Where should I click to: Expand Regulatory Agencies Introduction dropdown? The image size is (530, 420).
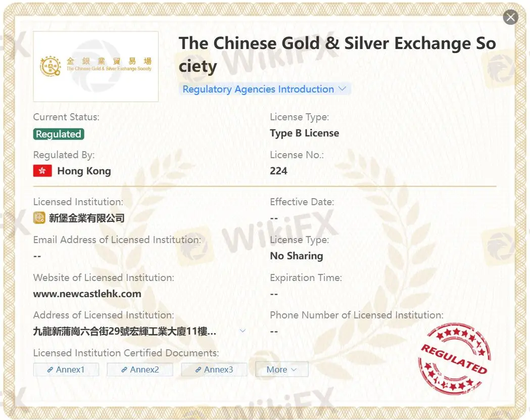tap(264, 89)
